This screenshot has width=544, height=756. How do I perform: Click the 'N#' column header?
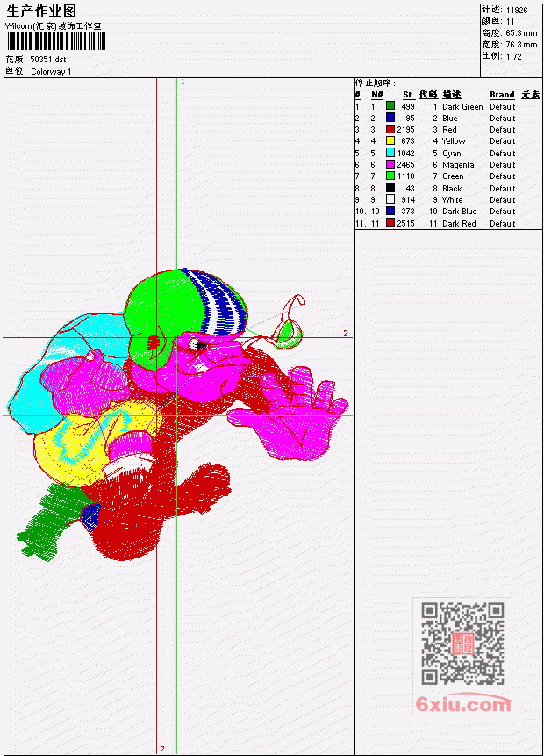coord(376,95)
